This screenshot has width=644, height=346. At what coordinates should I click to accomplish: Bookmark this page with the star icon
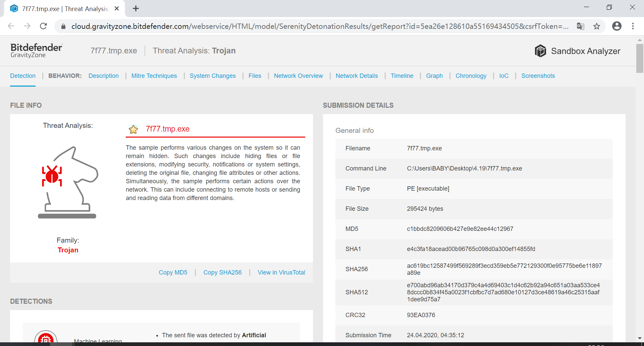(x=597, y=26)
